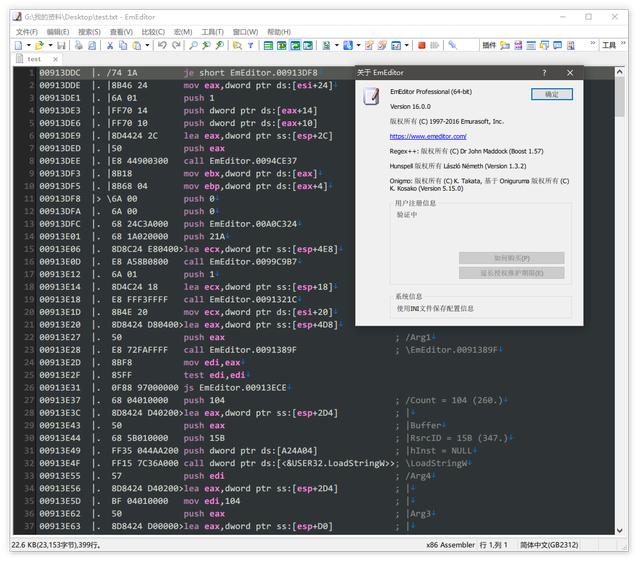Click the Run Macro icon
Viewport: 640px width, 564px height.
coord(435,45)
